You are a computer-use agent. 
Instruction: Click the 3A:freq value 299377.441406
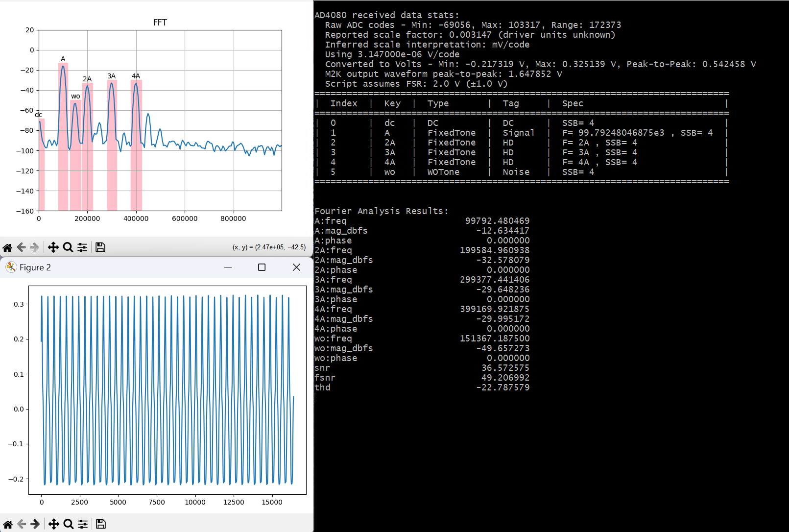click(495, 280)
